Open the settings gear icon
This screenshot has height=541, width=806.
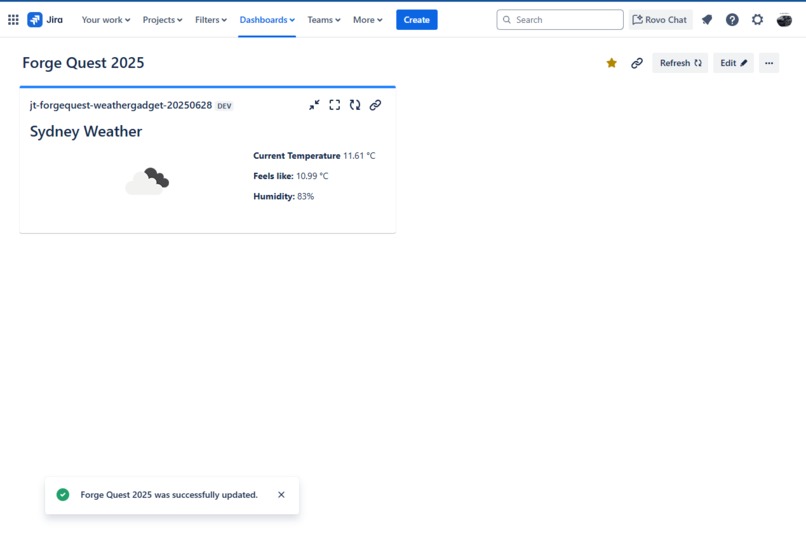pyautogui.click(x=757, y=20)
